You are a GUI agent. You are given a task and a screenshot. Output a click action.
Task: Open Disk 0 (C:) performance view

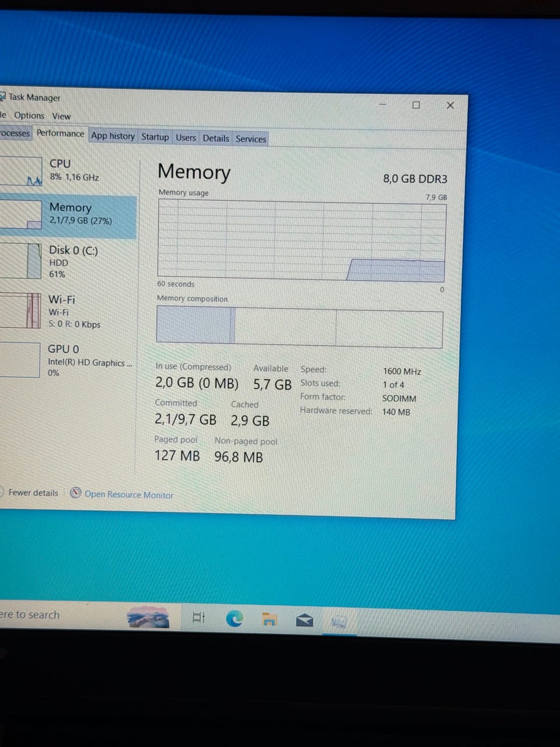coord(68,261)
